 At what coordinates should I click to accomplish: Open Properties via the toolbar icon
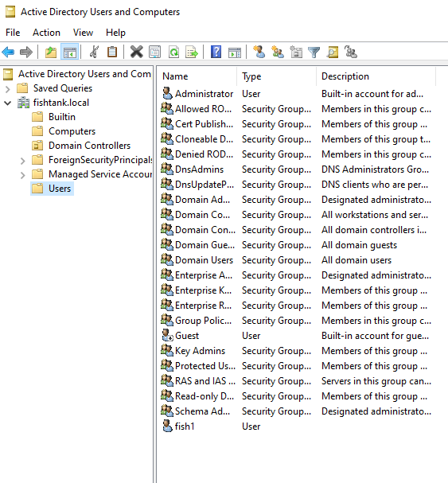click(154, 52)
